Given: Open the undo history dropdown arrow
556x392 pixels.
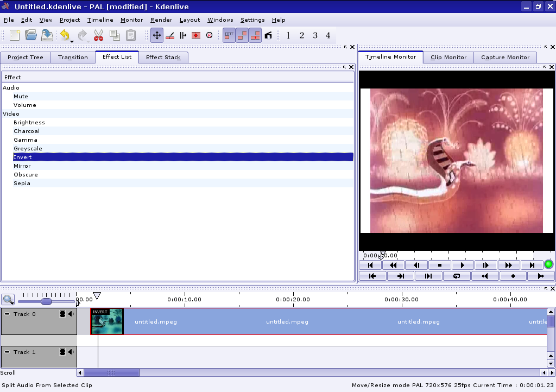Looking at the screenshot, I should [72, 41].
